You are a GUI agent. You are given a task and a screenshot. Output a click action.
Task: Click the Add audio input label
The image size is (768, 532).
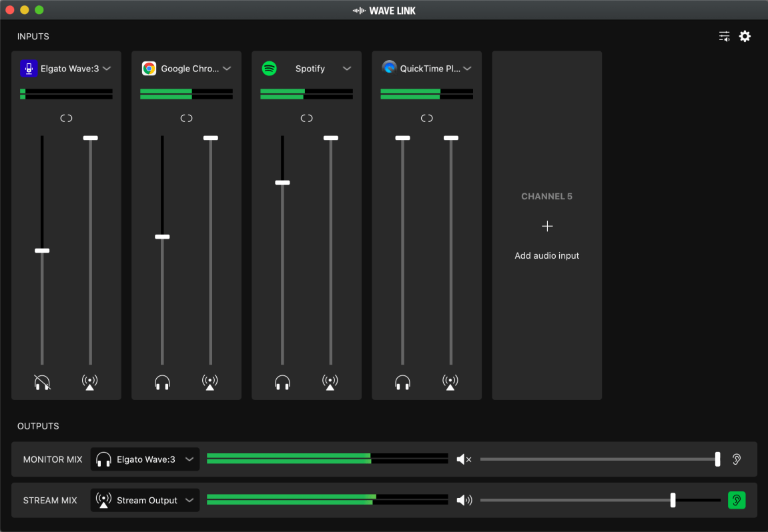(x=546, y=255)
